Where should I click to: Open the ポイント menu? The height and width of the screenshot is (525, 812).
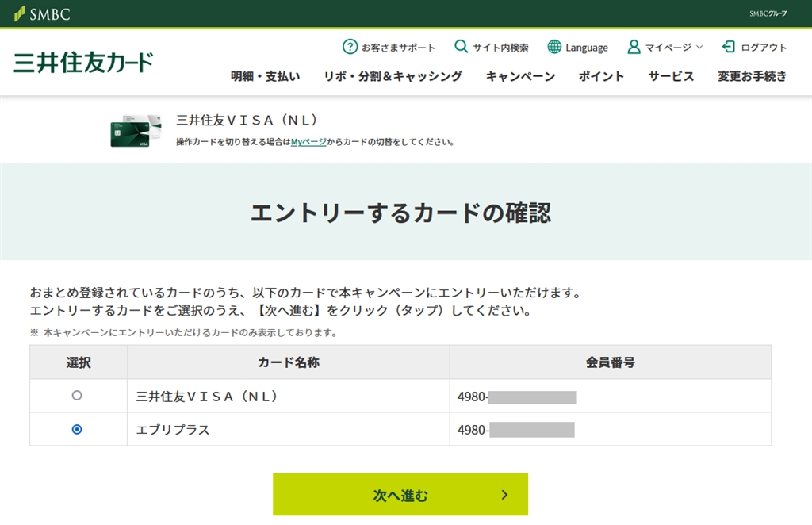(601, 76)
